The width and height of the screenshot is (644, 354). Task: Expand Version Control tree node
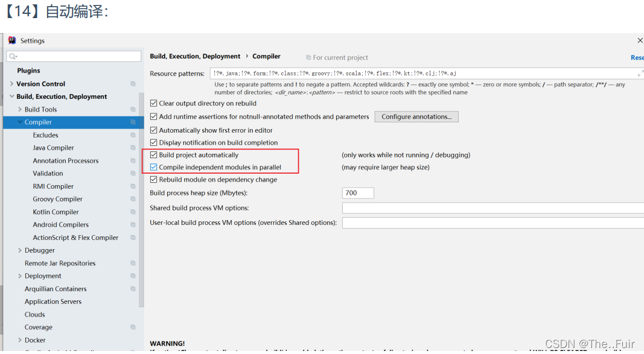click(x=11, y=84)
